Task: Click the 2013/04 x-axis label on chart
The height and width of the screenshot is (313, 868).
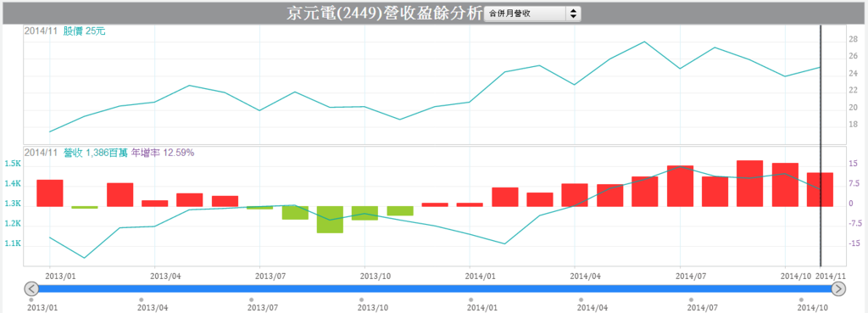Action: 165,276
